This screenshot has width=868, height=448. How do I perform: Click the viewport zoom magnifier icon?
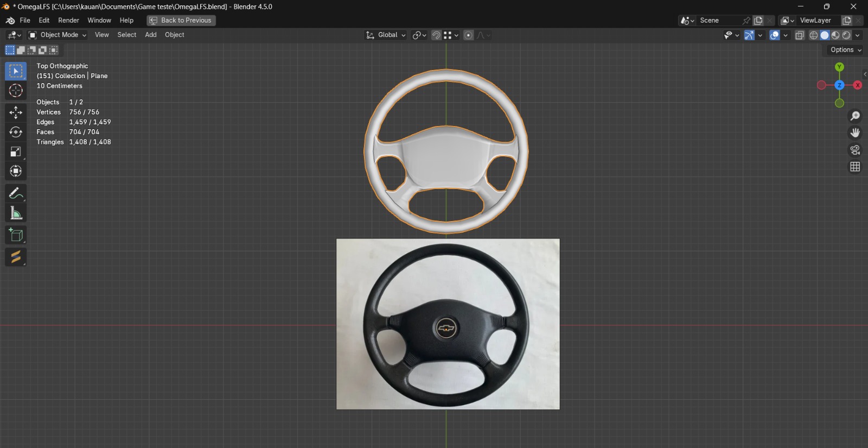click(855, 116)
